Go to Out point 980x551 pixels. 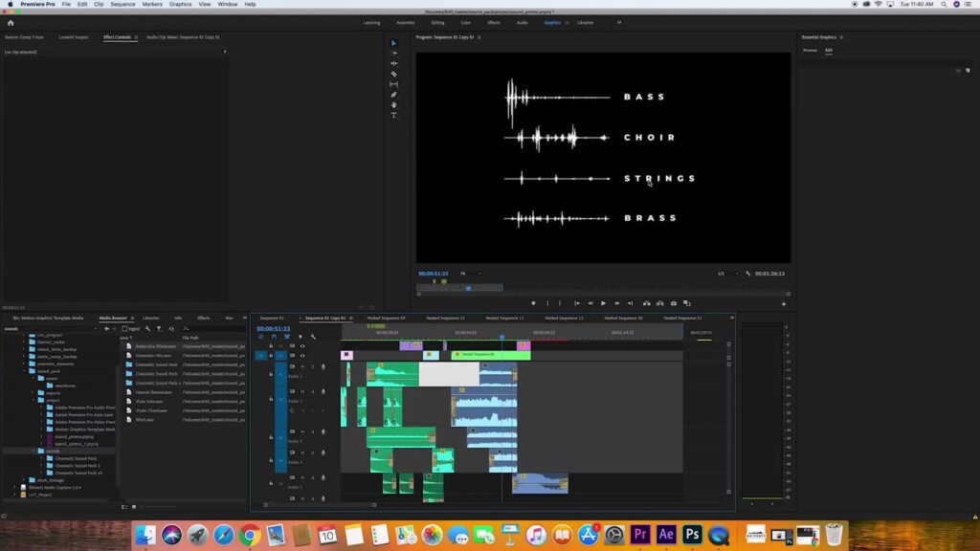coord(630,303)
